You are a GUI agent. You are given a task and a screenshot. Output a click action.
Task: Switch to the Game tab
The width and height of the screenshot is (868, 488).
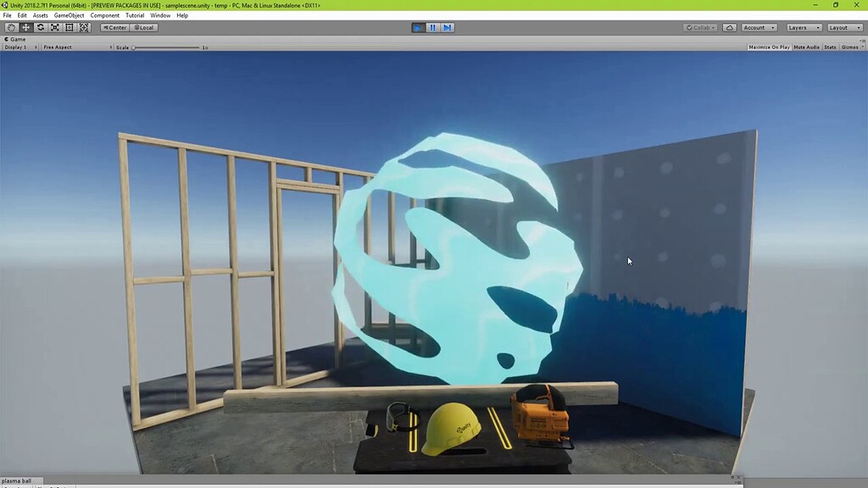(15, 38)
